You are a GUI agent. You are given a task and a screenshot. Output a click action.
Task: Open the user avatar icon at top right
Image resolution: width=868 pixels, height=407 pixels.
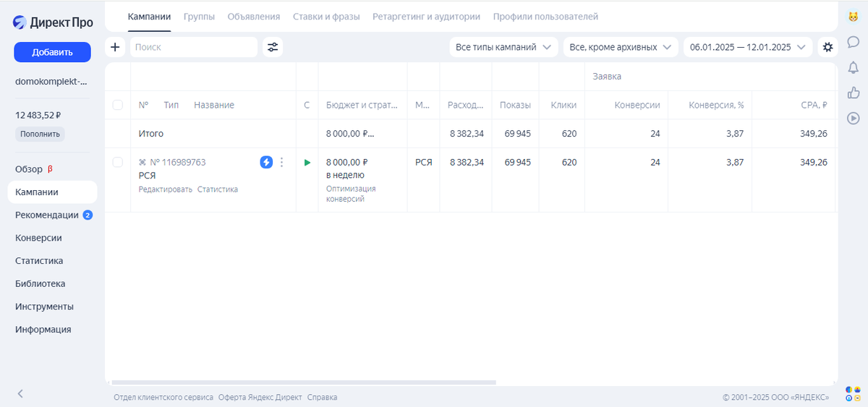pos(853,16)
